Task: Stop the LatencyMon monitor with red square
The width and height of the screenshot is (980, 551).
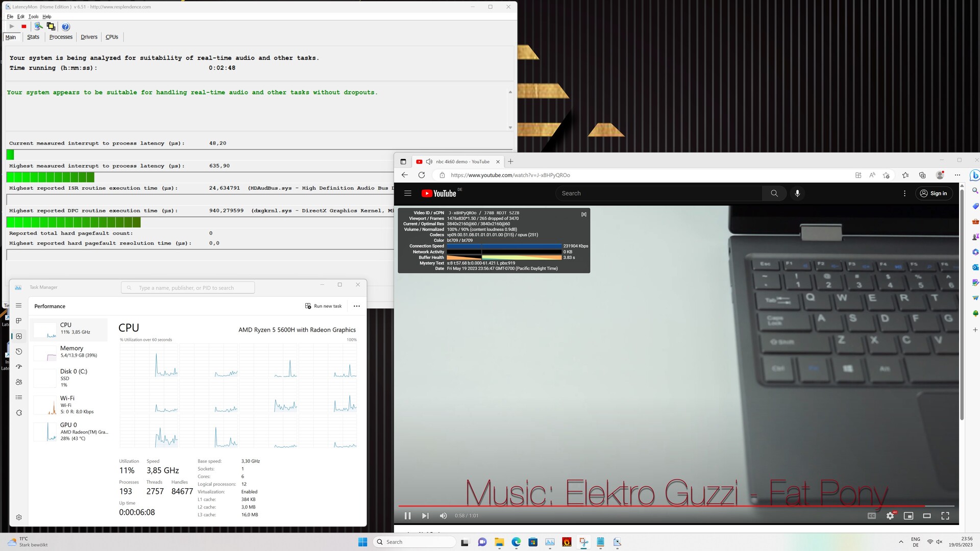Action: (x=23, y=27)
